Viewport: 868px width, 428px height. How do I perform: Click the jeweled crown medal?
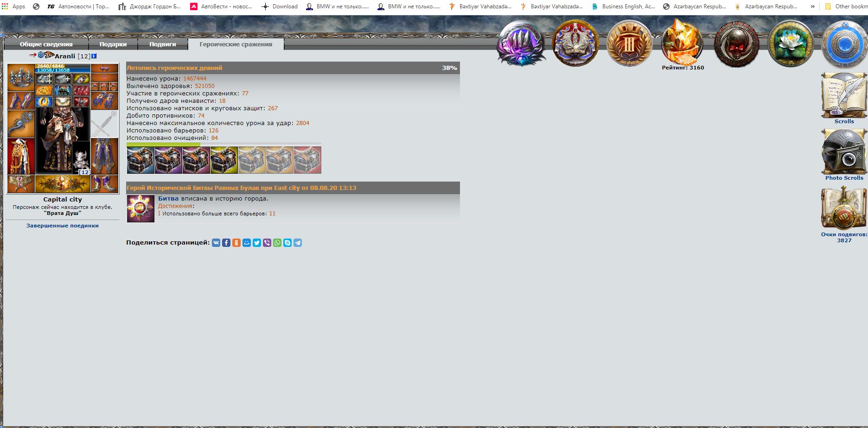(575, 44)
